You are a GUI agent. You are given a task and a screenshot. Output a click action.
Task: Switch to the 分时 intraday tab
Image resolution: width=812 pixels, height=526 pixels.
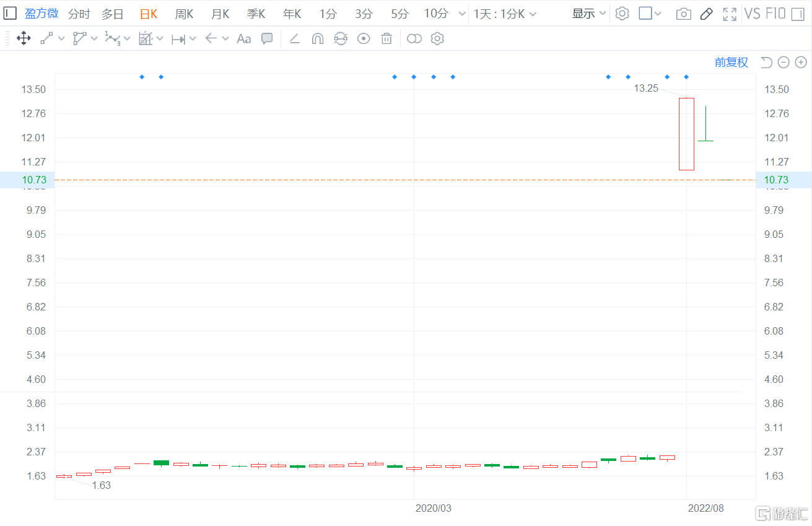pos(79,14)
